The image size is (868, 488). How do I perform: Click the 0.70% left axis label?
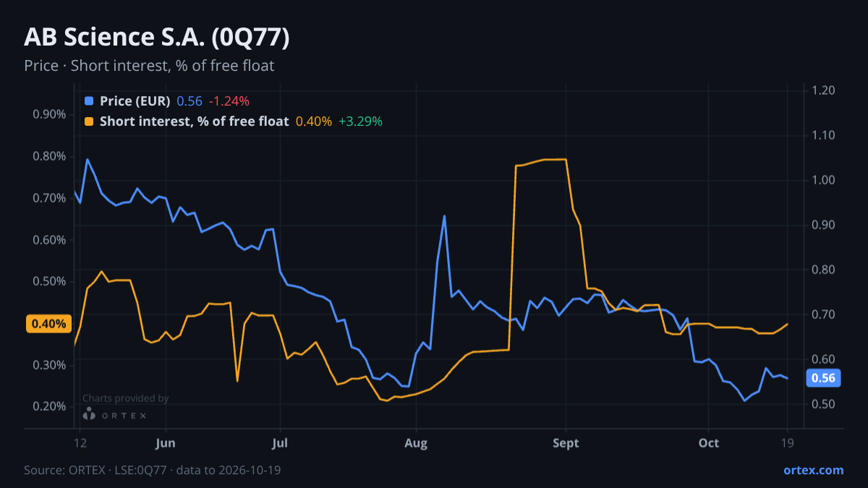click(x=50, y=198)
